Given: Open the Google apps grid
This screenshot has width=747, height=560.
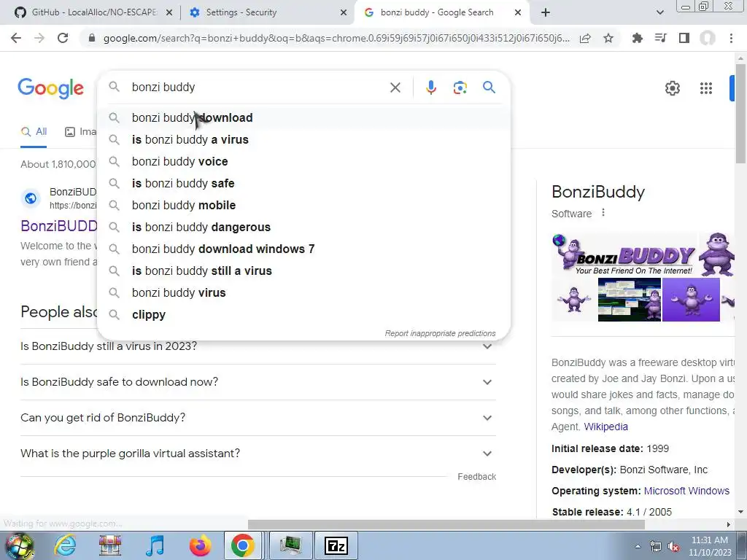Looking at the screenshot, I should (705, 88).
